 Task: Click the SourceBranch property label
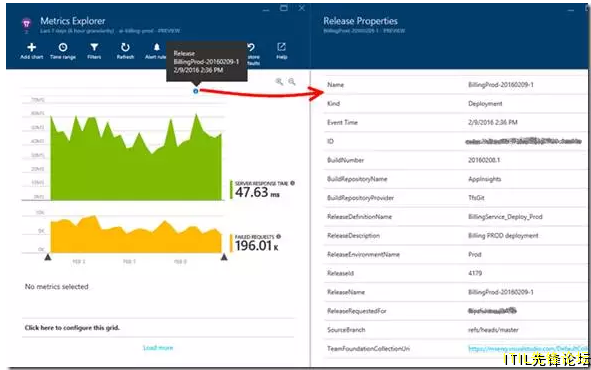click(x=346, y=330)
